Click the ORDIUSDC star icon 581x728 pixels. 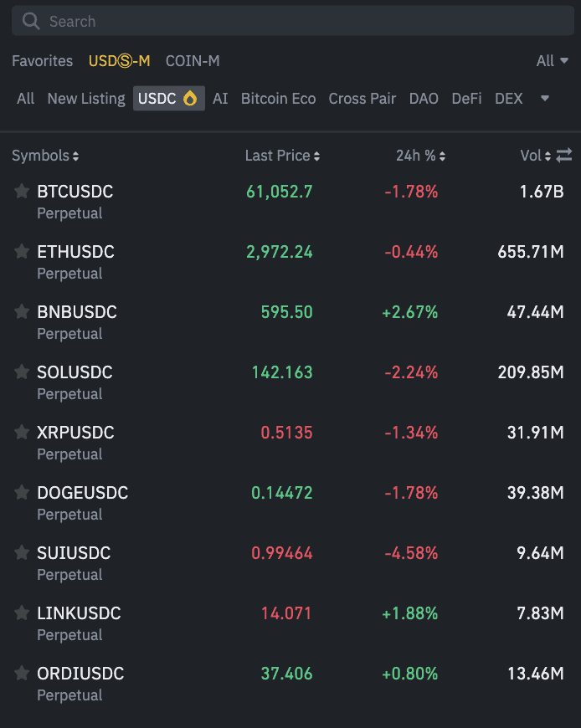22,674
